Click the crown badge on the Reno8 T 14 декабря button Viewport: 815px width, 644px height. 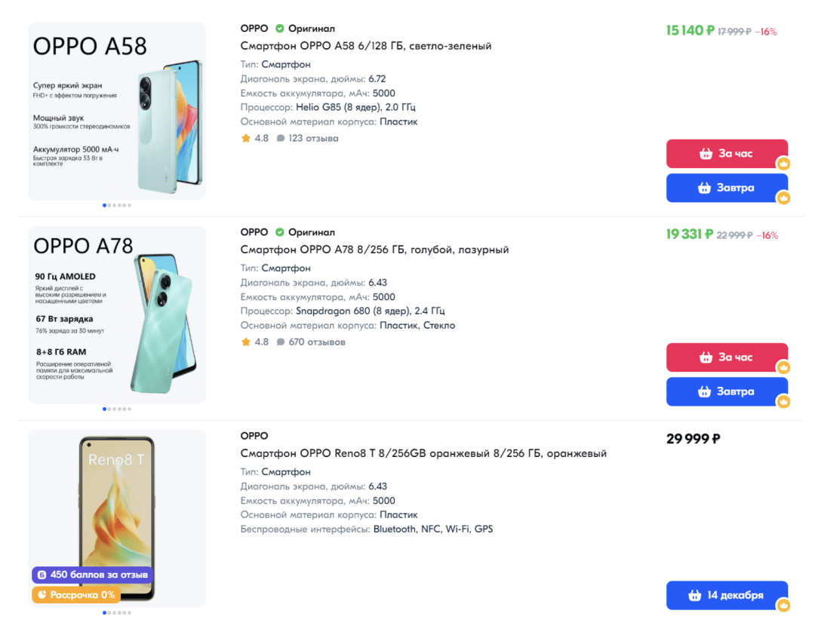783,605
